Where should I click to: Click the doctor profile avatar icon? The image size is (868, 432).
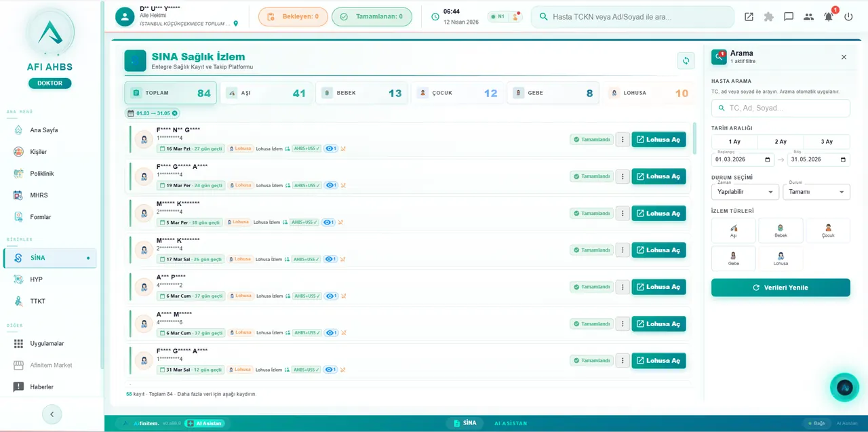click(125, 17)
